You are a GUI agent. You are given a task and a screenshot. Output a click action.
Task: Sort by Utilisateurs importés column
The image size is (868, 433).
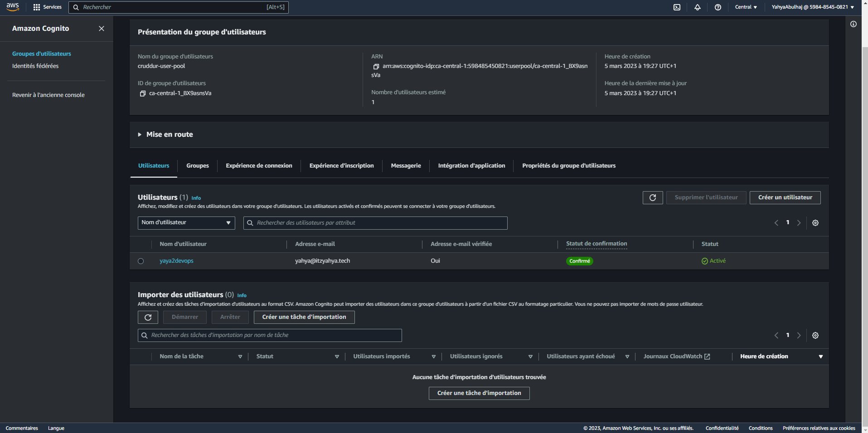pos(434,357)
